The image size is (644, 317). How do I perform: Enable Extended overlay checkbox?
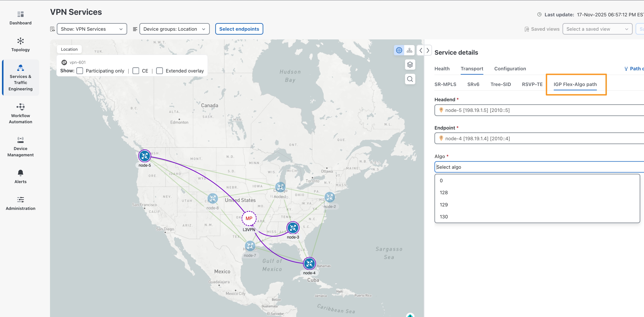coord(160,71)
